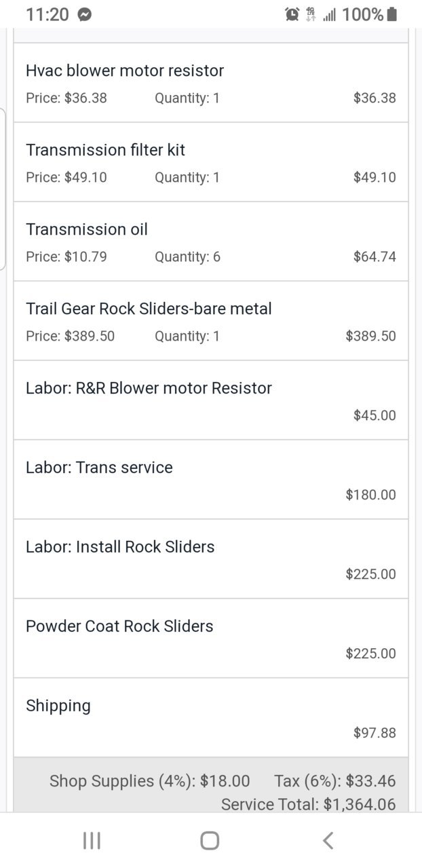Select the Hvac blower motor resistor item
422x868 pixels.
point(211,83)
